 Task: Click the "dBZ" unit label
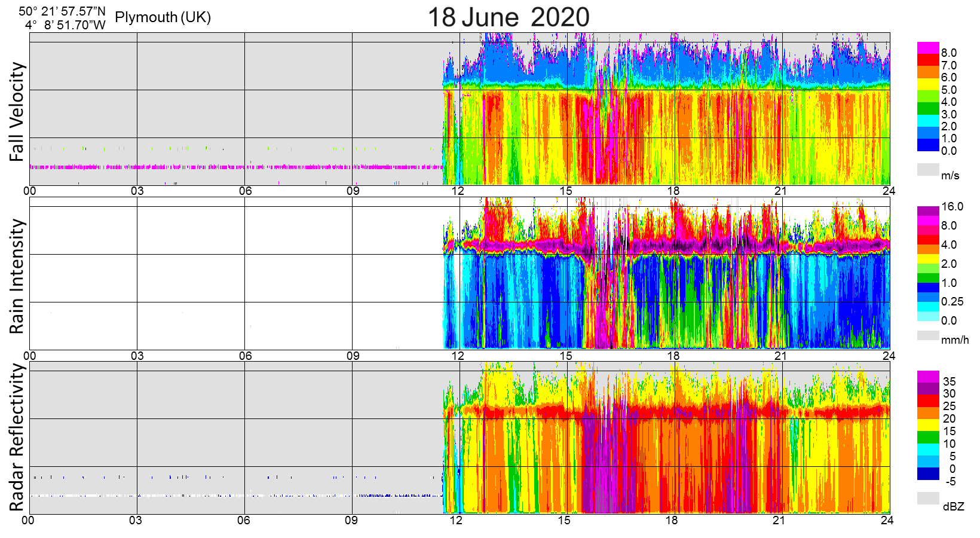point(953,506)
